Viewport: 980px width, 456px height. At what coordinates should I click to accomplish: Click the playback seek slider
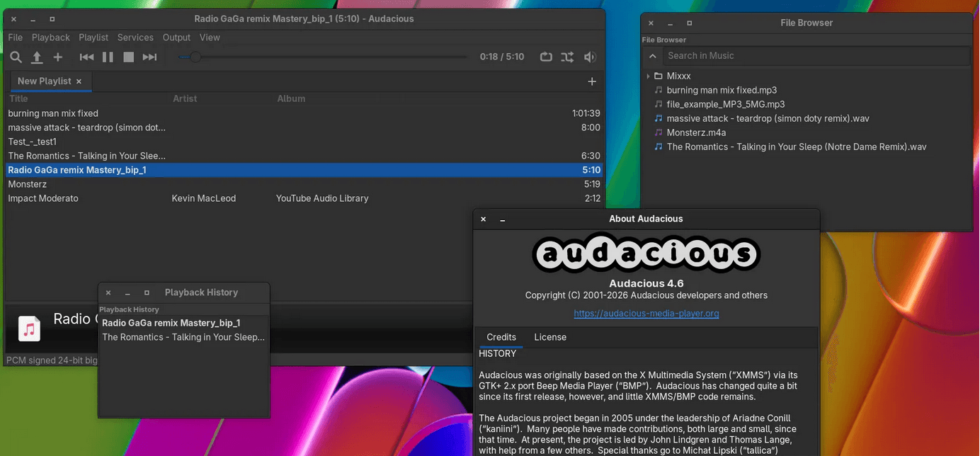click(323, 57)
